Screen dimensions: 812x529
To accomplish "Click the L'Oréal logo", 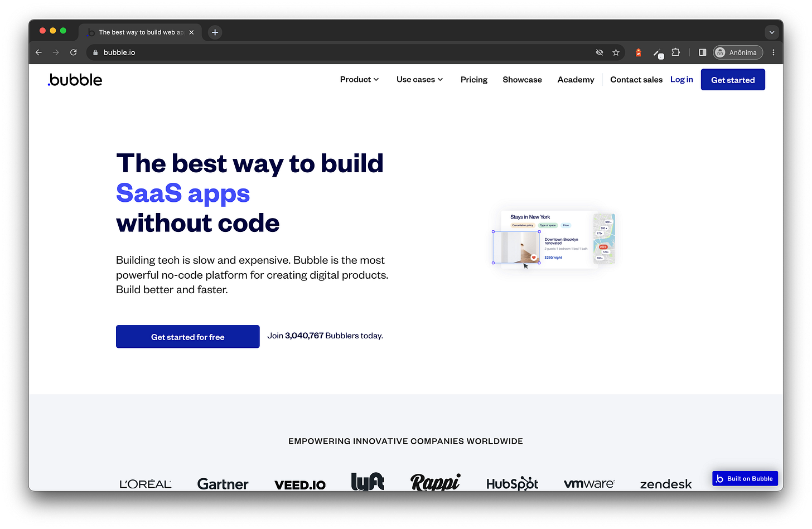I will click(x=146, y=484).
